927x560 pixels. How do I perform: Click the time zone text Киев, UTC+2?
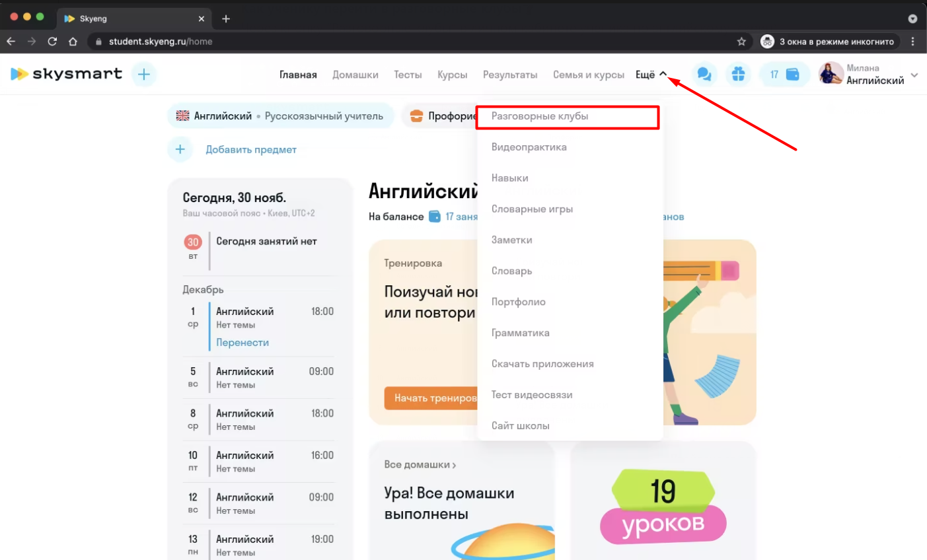point(291,213)
